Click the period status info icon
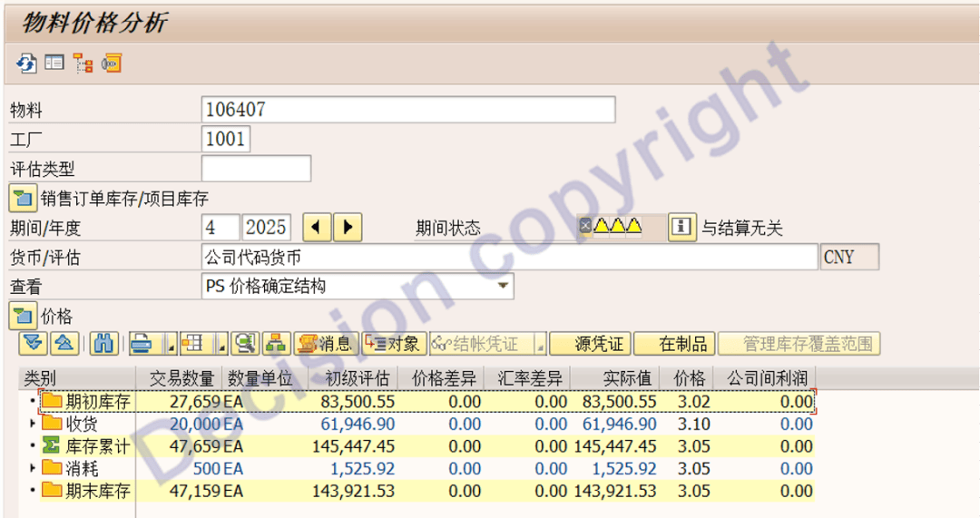Viewport: 980px width, 518px height. click(x=681, y=228)
